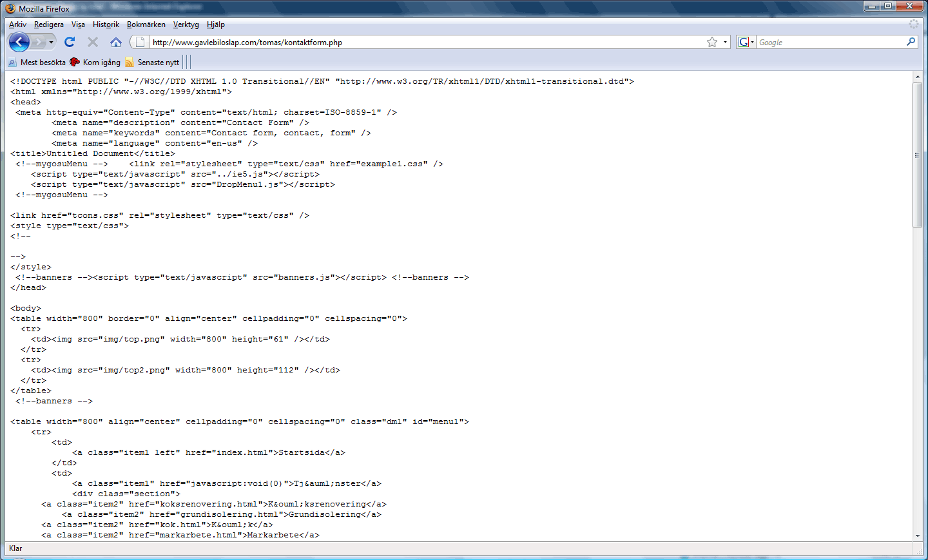The height and width of the screenshot is (560, 928).
Task: Click the URL address field
Action: coord(427,42)
